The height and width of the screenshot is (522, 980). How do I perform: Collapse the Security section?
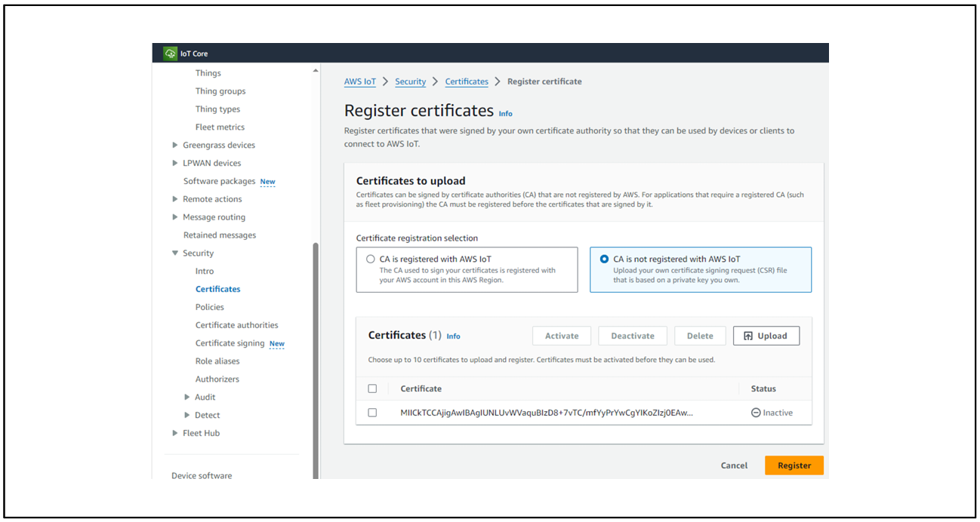[175, 253]
